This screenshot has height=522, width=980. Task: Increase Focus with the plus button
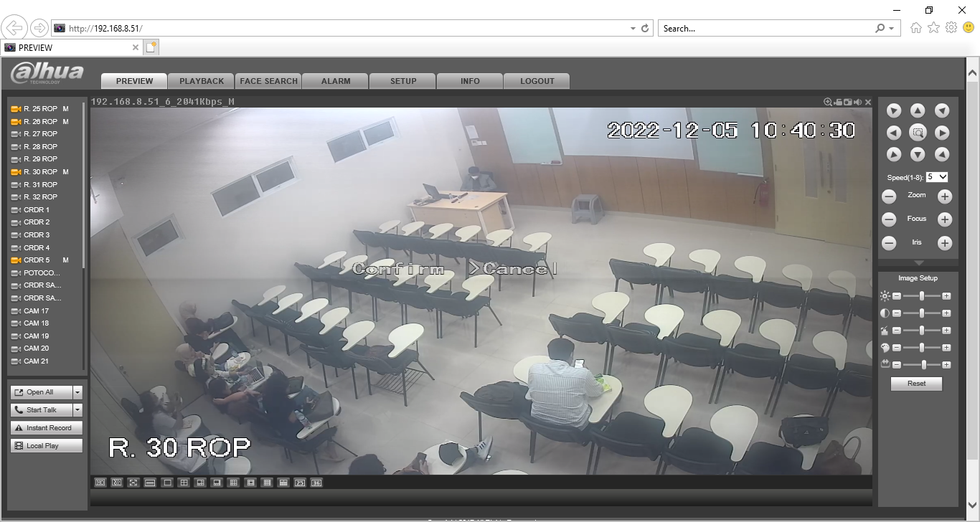click(x=945, y=219)
